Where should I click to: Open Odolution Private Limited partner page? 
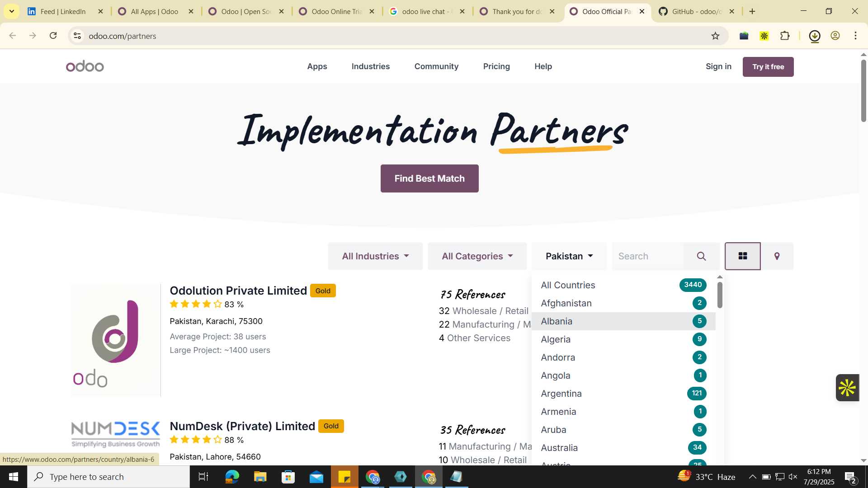(238, 291)
